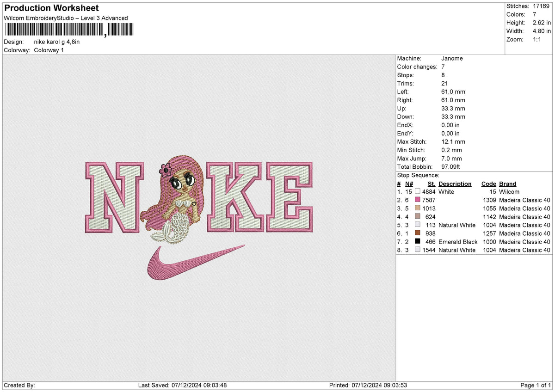Click the 'EndY:' label

[x=405, y=133]
